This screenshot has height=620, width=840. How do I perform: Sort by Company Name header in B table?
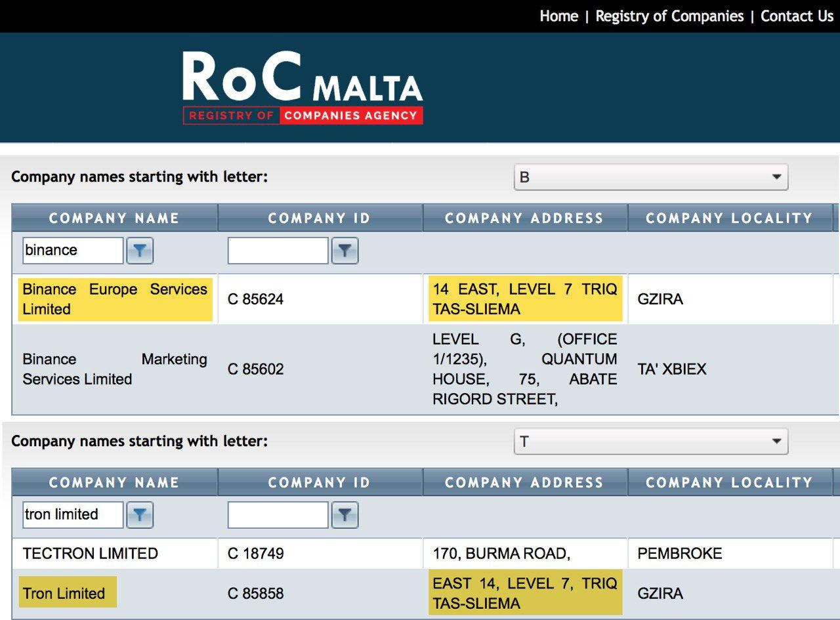point(114,218)
